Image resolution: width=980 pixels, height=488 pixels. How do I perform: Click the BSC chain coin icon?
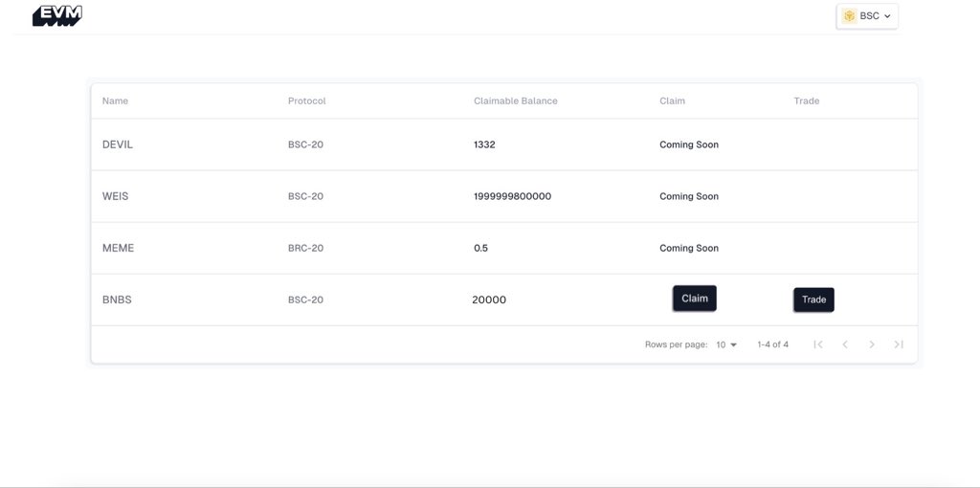[x=849, y=16]
